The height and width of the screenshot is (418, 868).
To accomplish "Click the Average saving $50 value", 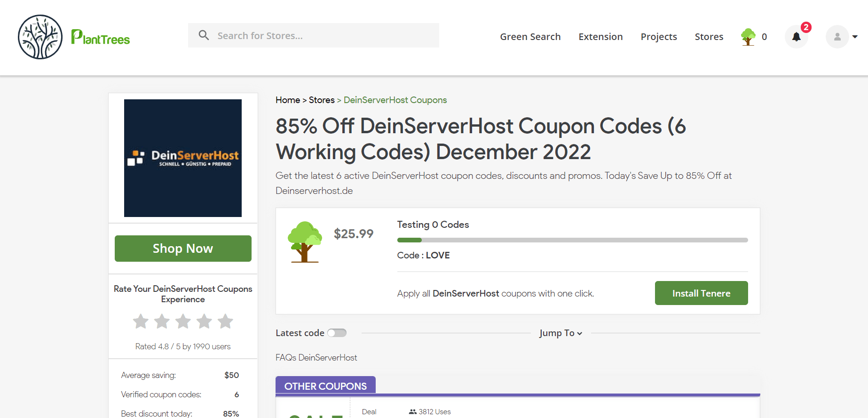I will (231, 375).
